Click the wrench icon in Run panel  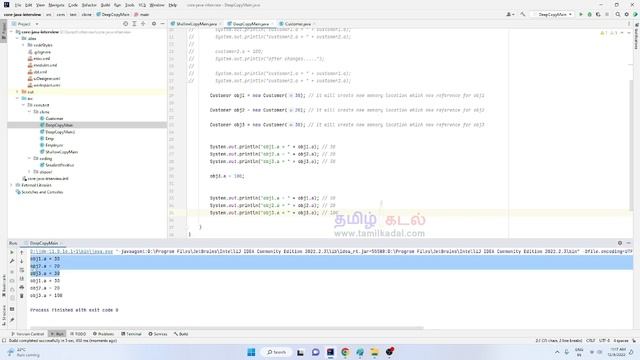[12, 261]
